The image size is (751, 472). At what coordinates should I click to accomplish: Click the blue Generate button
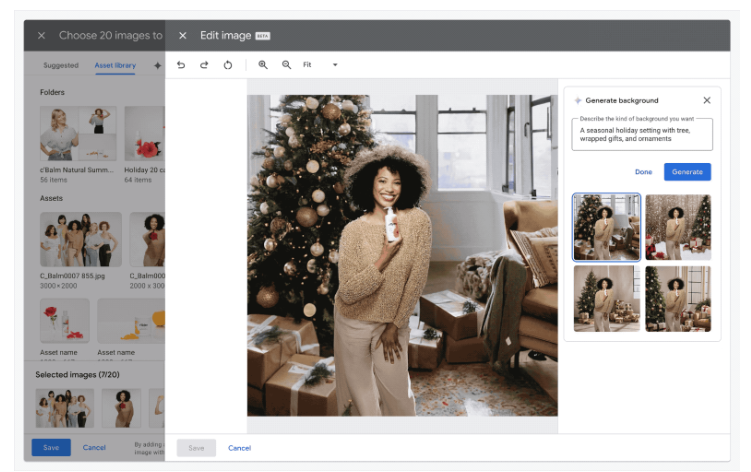click(x=687, y=172)
